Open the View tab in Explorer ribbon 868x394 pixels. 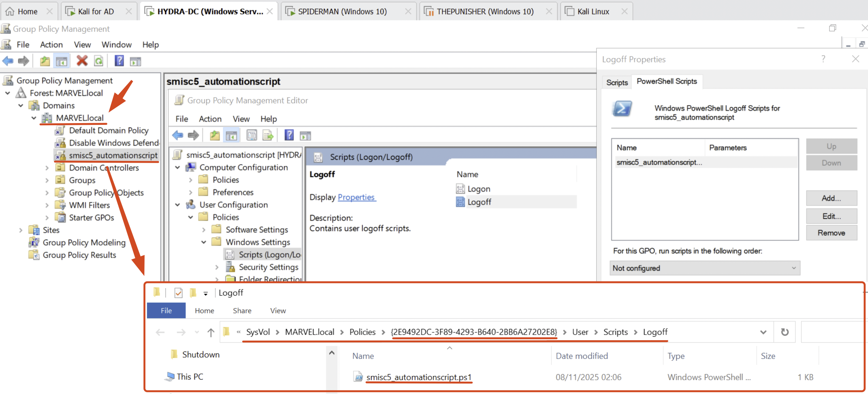(278, 311)
